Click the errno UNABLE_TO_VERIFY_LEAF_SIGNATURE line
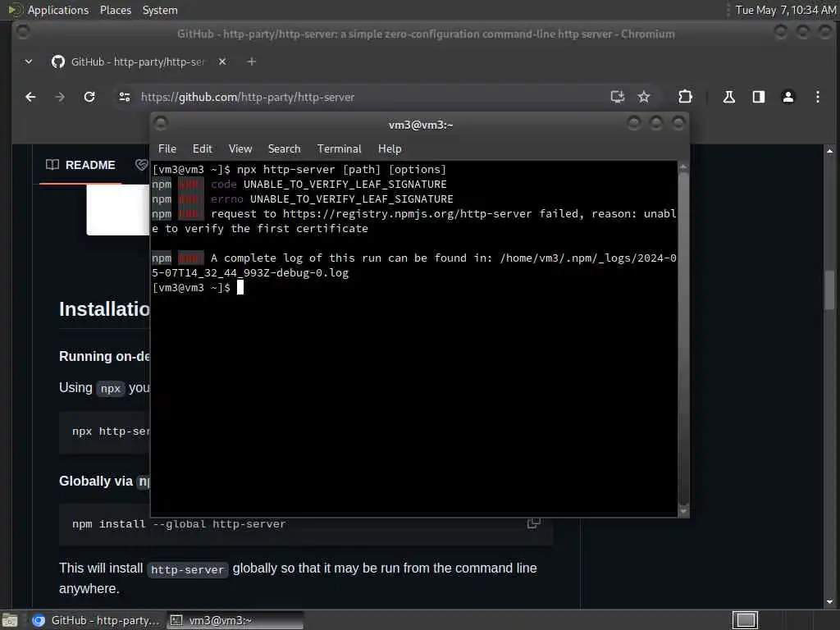This screenshot has height=630, width=840. pos(302,199)
